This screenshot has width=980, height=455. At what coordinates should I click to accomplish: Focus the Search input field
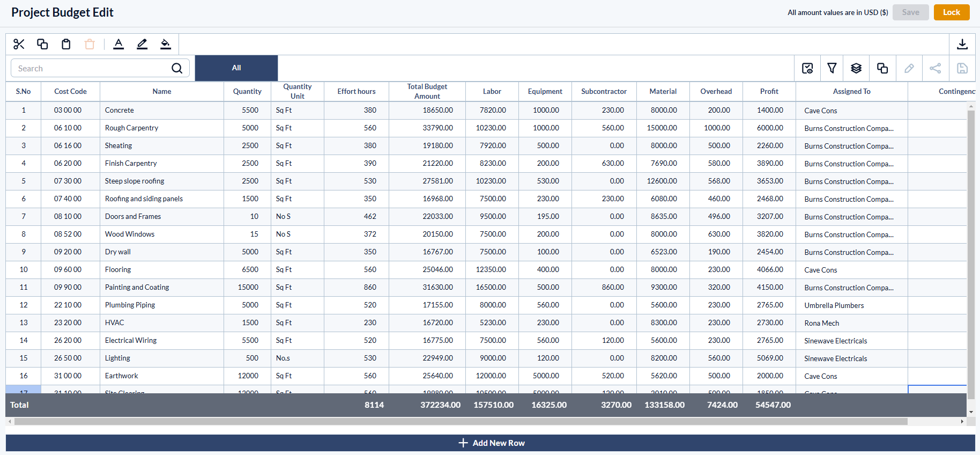point(100,68)
